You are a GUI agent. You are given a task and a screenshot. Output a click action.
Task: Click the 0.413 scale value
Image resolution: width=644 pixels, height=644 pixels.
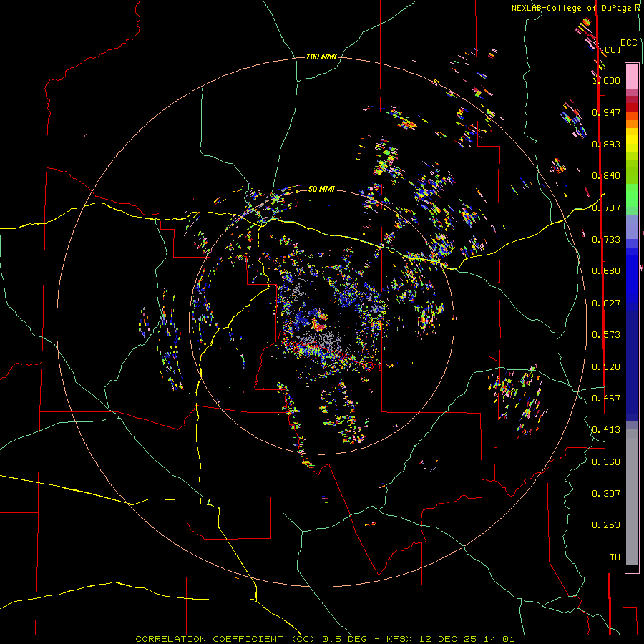point(607,430)
